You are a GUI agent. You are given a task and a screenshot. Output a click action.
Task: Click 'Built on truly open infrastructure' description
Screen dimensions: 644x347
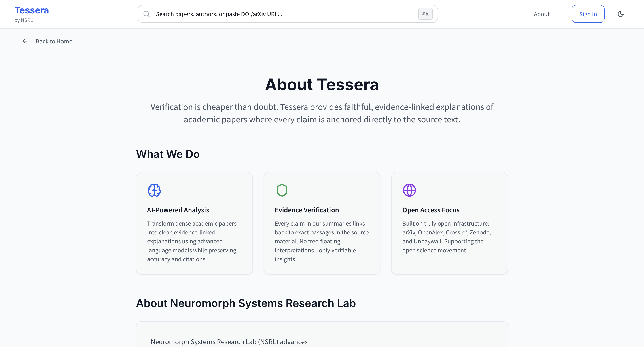[447, 237]
